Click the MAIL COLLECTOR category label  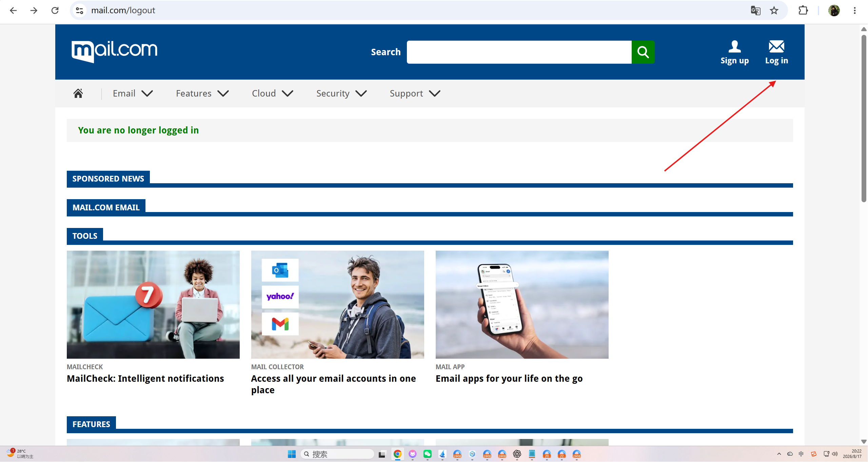coord(277,367)
